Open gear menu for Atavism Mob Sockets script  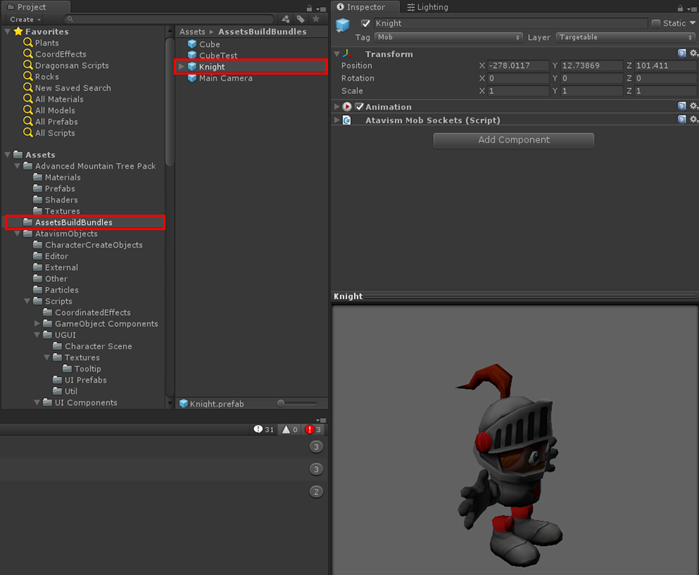(693, 120)
